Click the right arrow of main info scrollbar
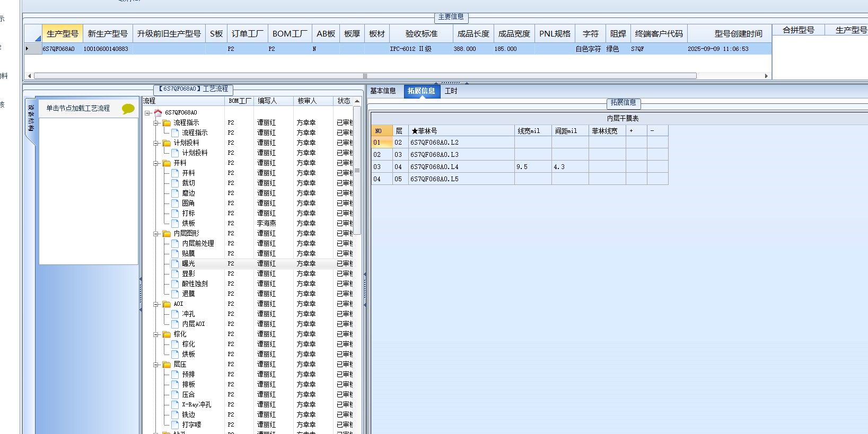Screen dimensions: 868x434 tap(766, 76)
